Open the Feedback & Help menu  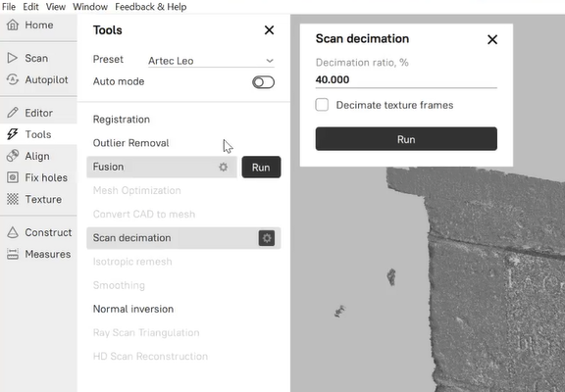click(151, 7)
